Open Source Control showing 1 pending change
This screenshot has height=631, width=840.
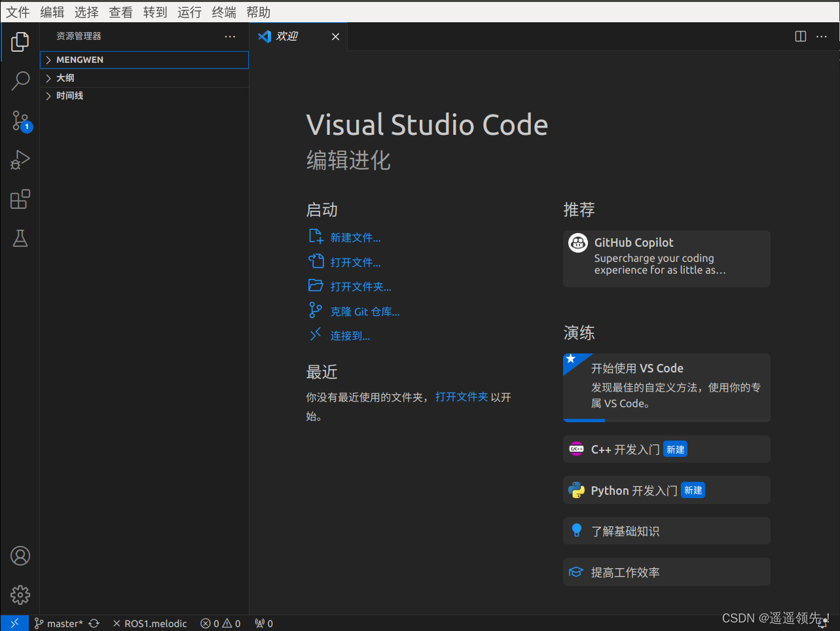coord(20,120)
